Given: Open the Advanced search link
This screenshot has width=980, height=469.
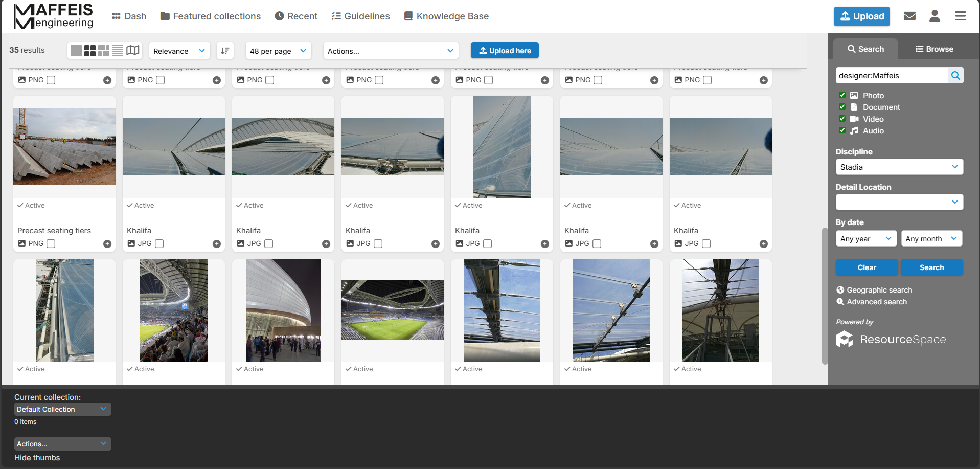Looking at the screenshot, I should point(876,302).
